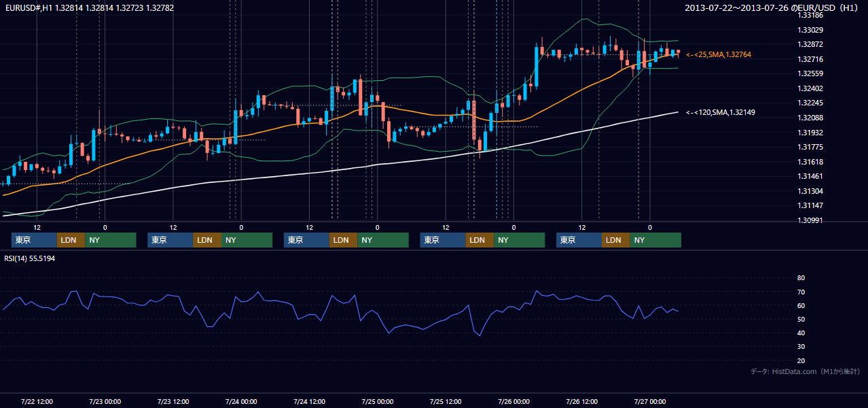Click RSI scale value 30
Viewport: 868px width, 408px height.
801,347
